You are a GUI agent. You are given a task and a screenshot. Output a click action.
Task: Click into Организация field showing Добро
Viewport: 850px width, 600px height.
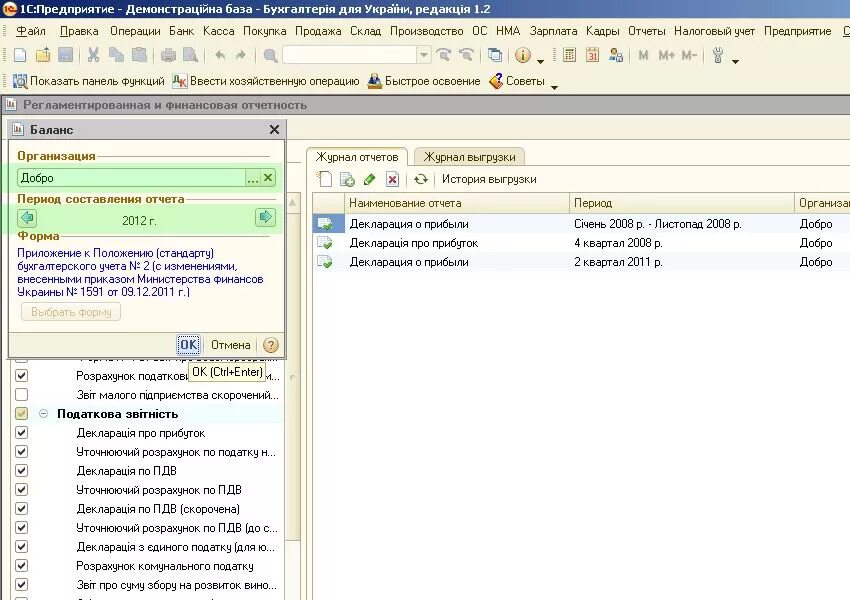(x=132, y=177)
